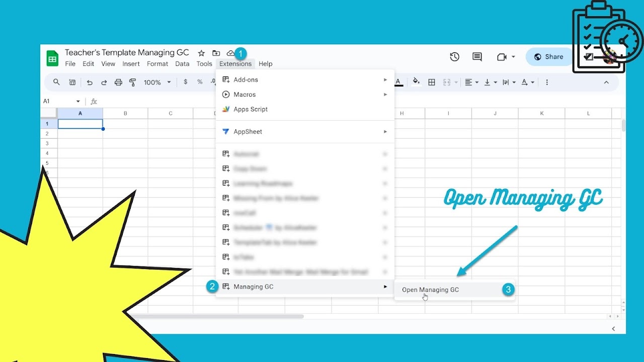The height and width of the screenshot is (362, 644).
Task: Click the merge cells icon
Action: tap(447, 82)
